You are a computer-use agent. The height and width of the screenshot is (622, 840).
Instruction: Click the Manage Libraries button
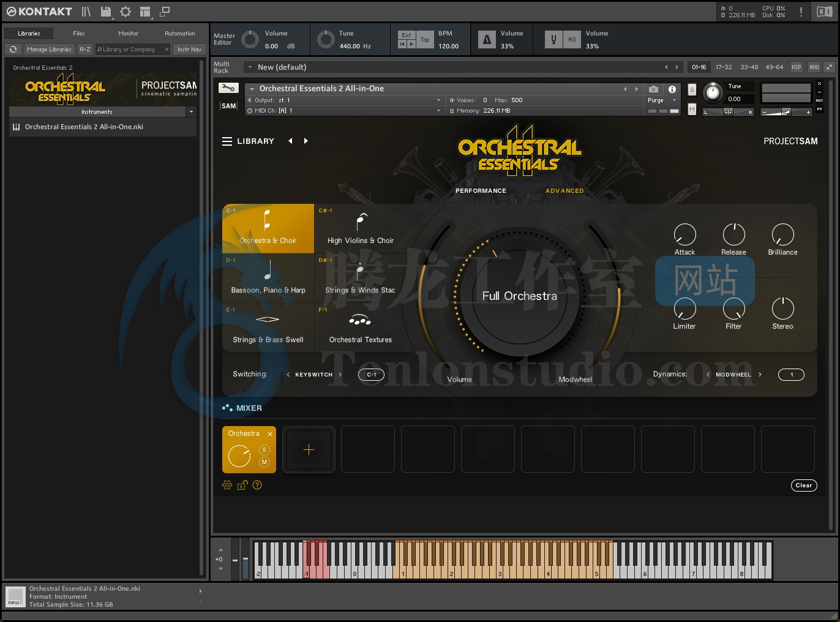pyautogui.click(x=49, y=49)
